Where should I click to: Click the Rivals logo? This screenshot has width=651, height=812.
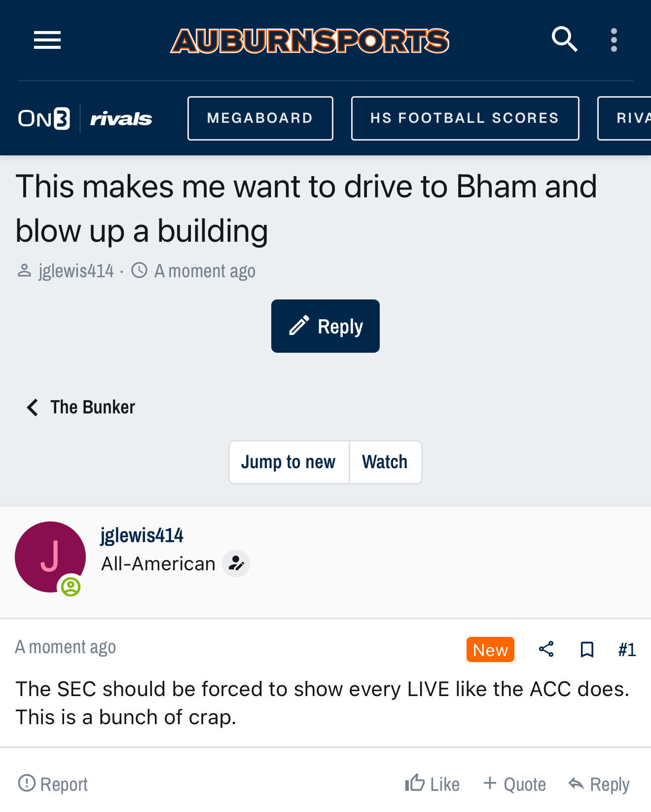pyautogui.click(x=121, y=118)
